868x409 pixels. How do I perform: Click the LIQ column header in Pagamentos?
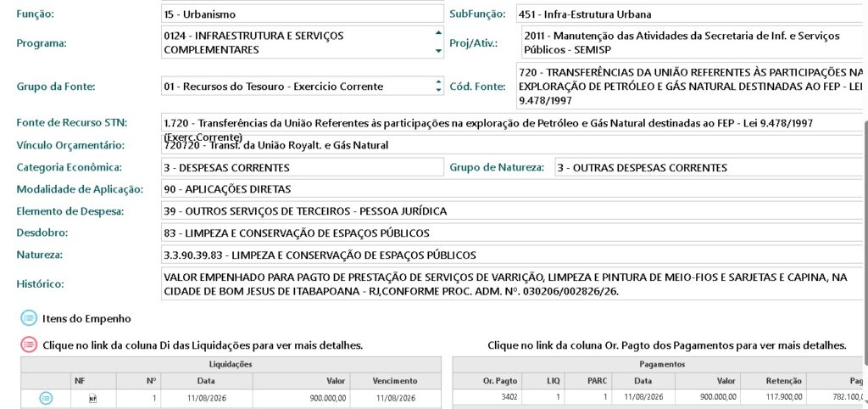click(545, 381)
